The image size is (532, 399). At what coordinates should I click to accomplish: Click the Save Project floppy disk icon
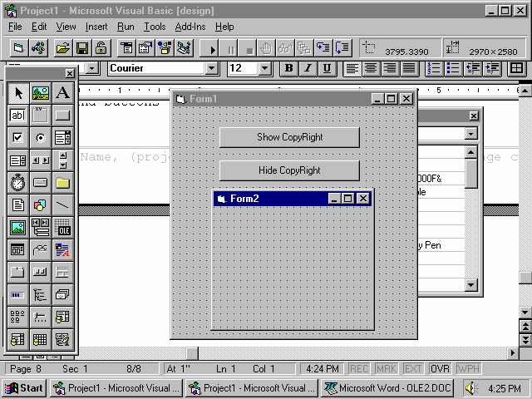82,48
